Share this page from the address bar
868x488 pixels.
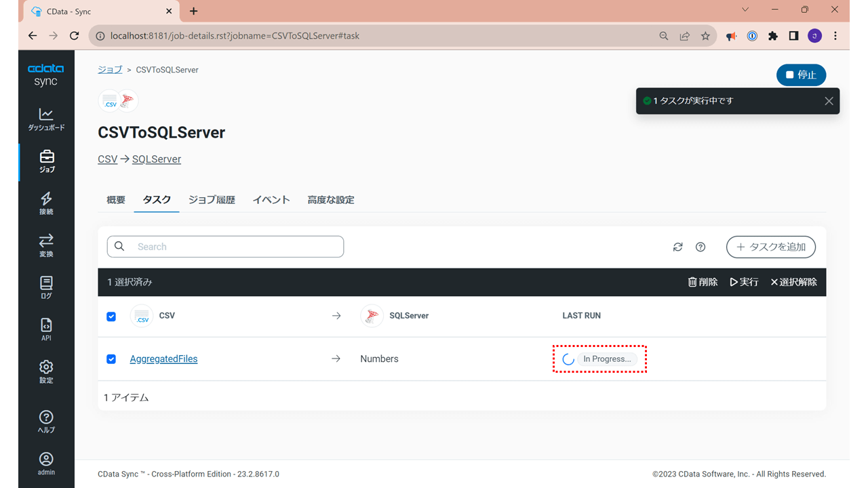[x=685, y=36]
